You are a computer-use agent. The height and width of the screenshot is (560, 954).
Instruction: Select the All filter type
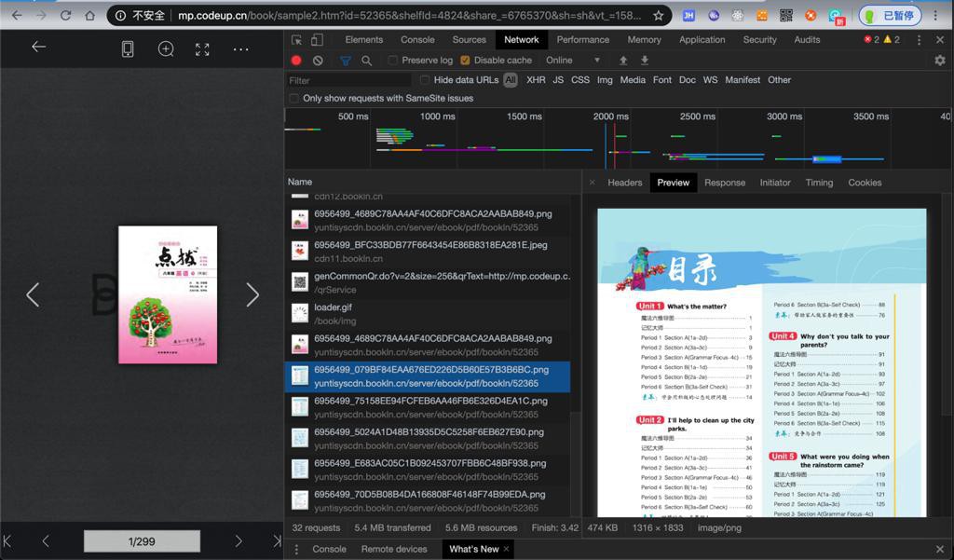click(511, 80)
